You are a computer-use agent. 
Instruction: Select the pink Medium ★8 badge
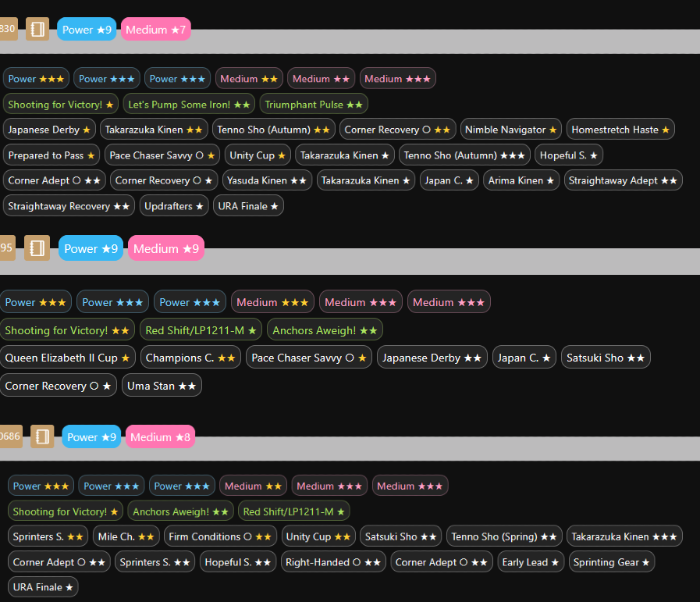click(160, 436)
